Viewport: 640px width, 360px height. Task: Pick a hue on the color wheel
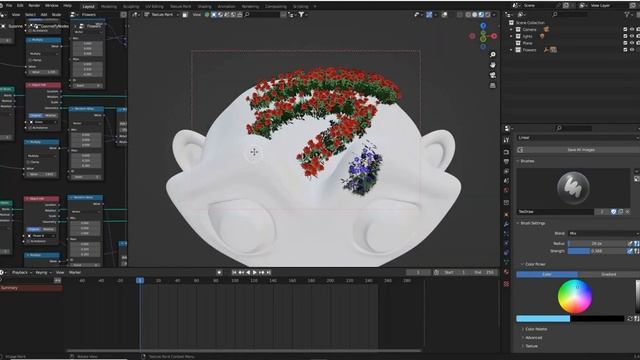tap(575, 297)
